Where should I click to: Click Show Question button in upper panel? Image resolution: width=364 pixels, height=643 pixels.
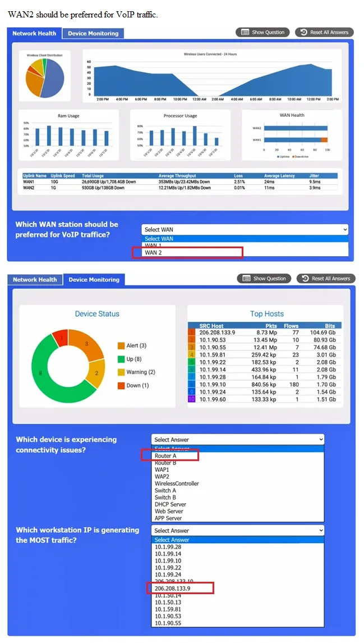263,32
